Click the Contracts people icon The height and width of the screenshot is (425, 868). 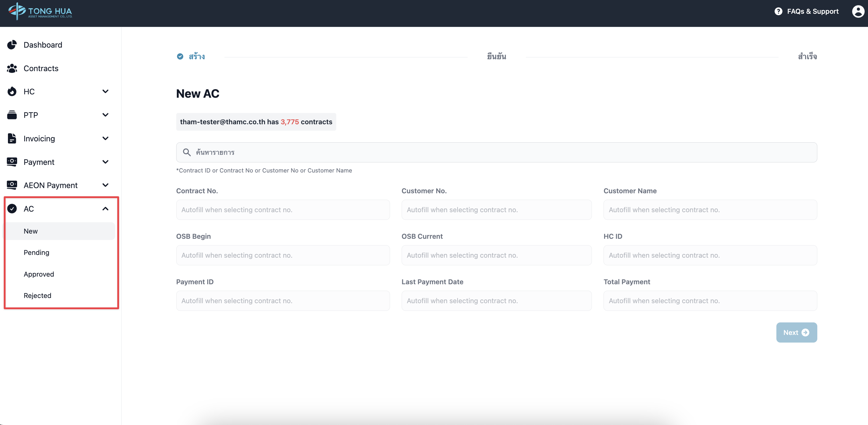(12, 68)
